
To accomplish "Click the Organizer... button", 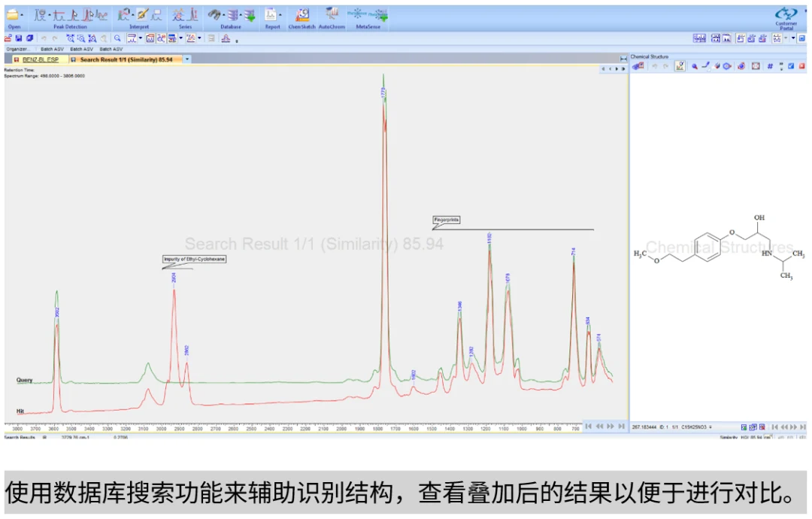I will pos(18,49).
